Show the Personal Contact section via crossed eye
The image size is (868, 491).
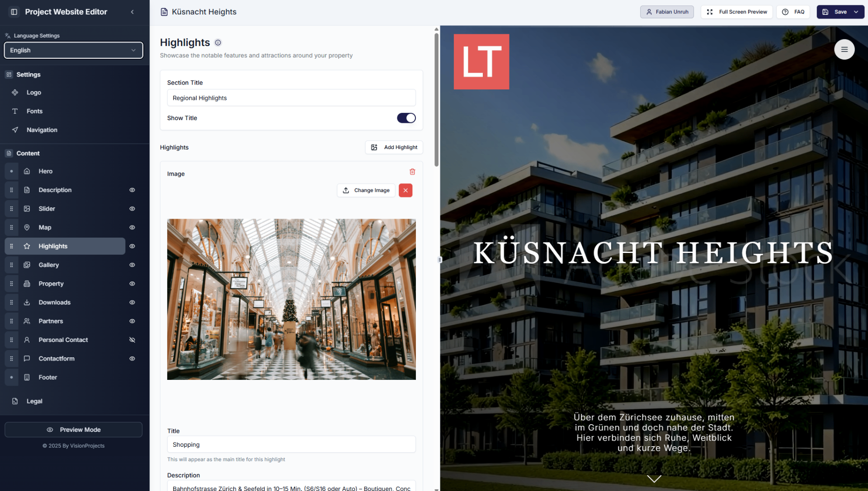pyautogui.click(x=132, y=340)
